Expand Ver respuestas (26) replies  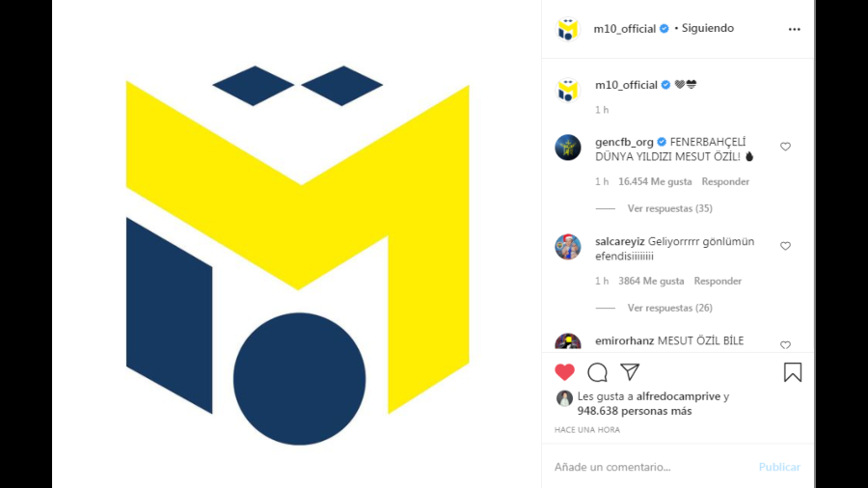click(x=670, y=308)
